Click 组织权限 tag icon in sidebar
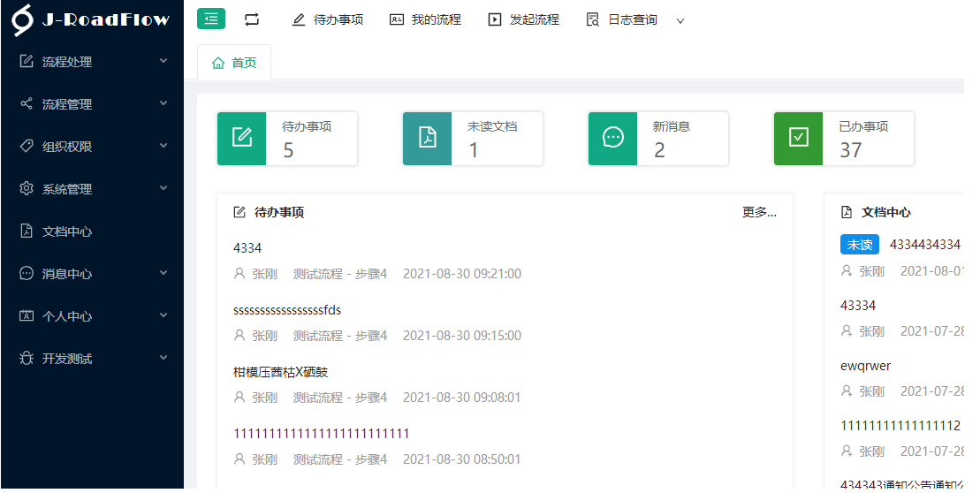This screenshot has width=980, height=493. pyautogui.click(x=27, y=146)
